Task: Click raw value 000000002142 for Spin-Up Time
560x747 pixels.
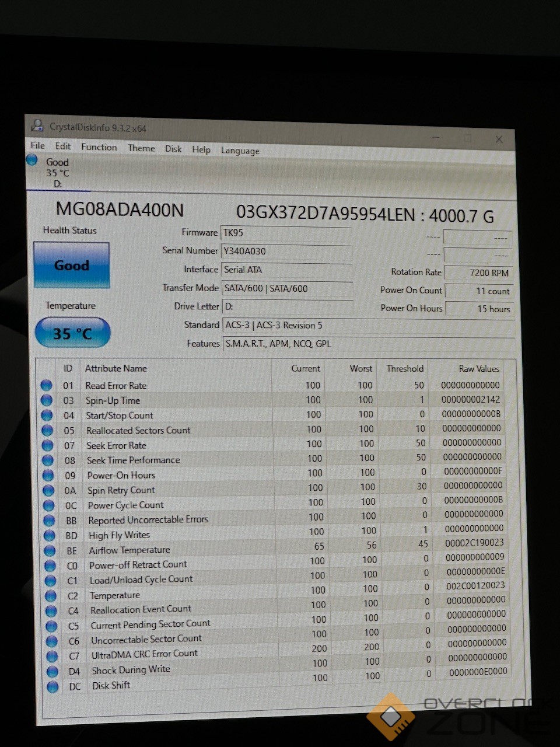Action: [x=471, y=400]
